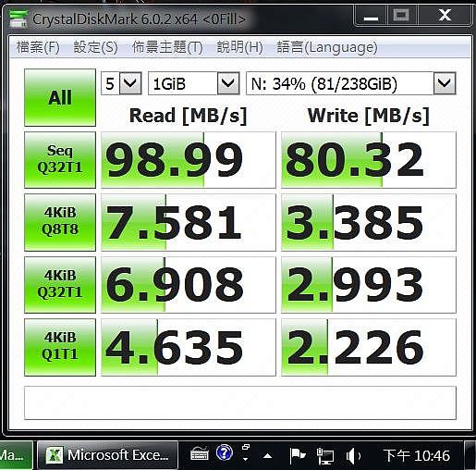Click the empty comment field at bottom
Viewport: 476px width, 470px height.
(x=240, y=402)
